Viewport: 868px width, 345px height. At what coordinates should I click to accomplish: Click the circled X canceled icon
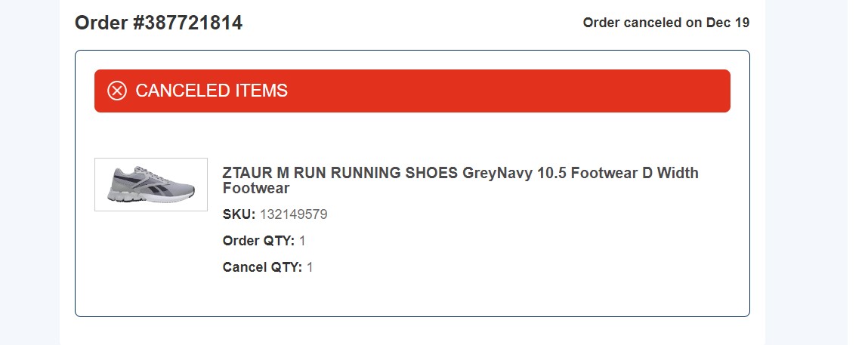pyautogui.click(x=117, y=91)
